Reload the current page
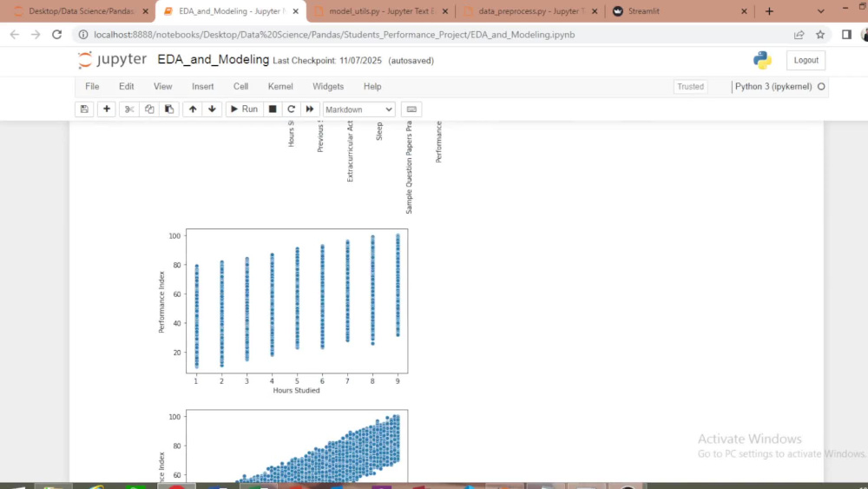Screen dimensions: 868x489 [x=56, y=35]
